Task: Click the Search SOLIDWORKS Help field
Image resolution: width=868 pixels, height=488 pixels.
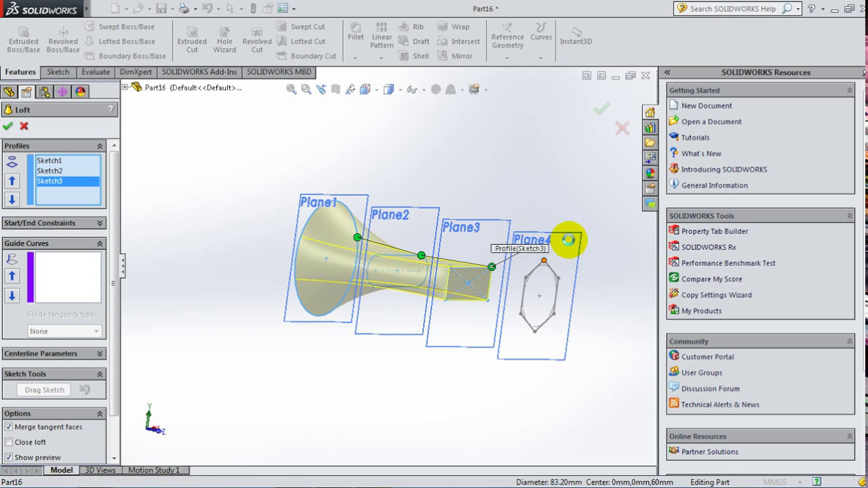Action: click(x=732, y=9)
